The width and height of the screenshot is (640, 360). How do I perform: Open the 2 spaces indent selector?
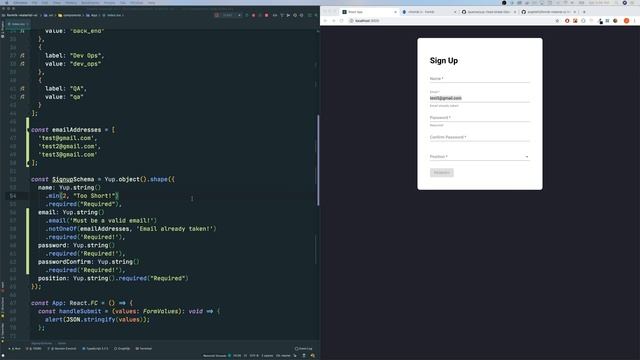(x=267, y=356)
